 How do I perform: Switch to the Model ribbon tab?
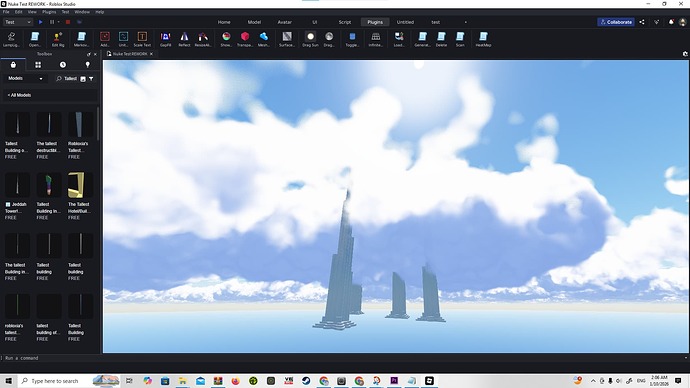point(254,22)
